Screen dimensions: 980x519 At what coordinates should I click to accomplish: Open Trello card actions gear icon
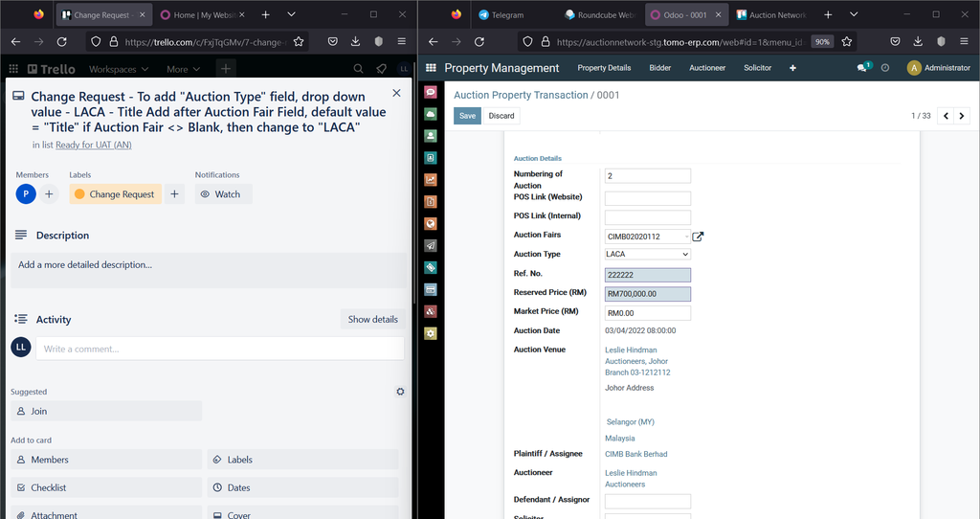400,392
